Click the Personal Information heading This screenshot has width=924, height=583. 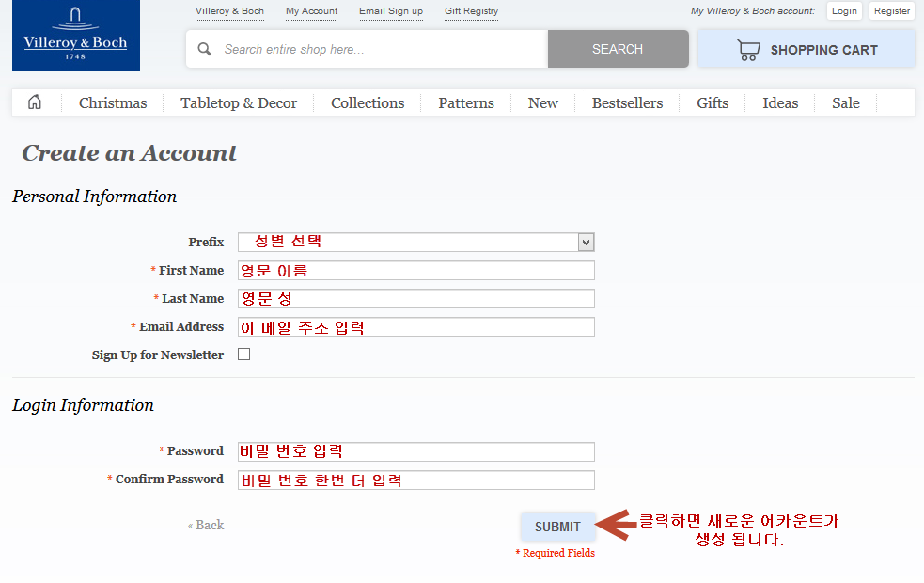[94, 197]
